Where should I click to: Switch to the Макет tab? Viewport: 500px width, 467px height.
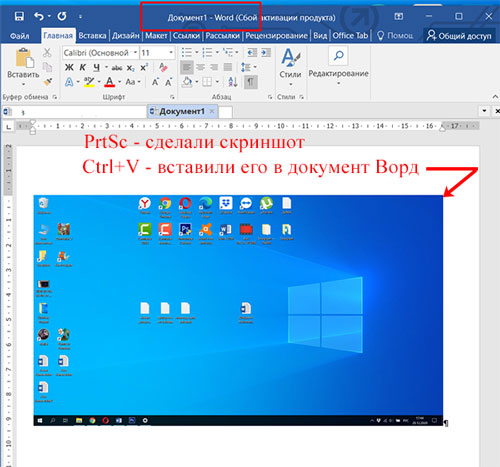coord(156,36)
